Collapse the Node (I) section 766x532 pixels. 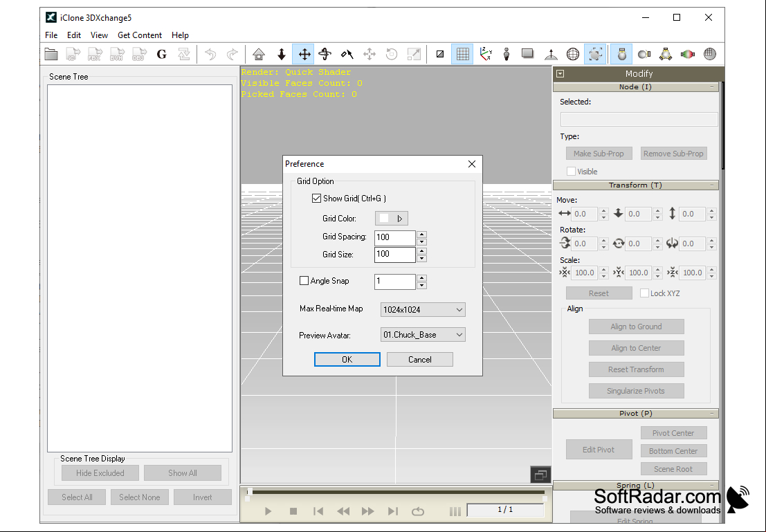[712, 87]
